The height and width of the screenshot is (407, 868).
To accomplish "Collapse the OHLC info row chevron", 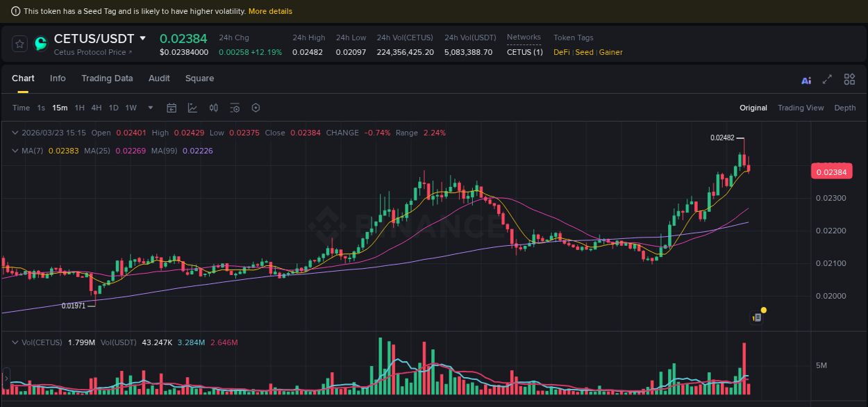I will coord(15,133).
